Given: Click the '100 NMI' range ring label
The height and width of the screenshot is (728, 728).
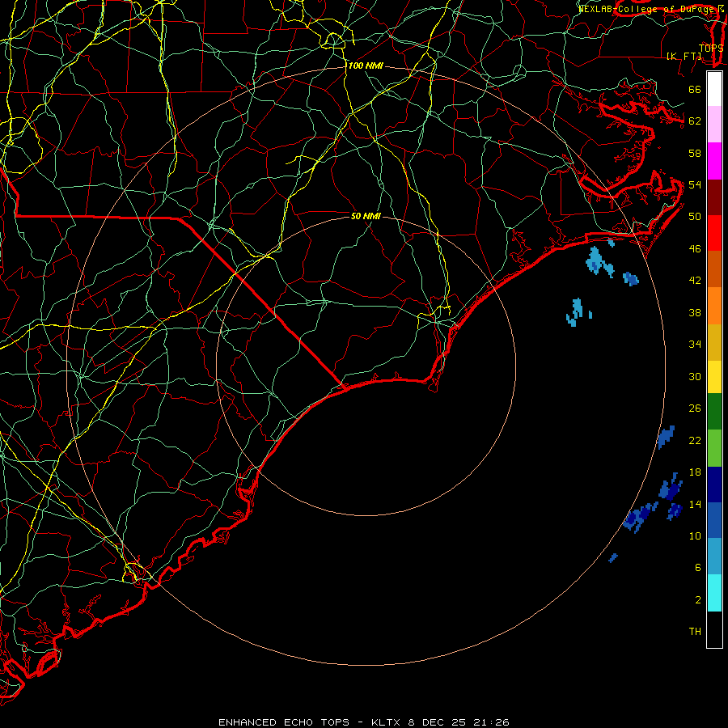Looking at the screenshot, I should pos(366,66).
